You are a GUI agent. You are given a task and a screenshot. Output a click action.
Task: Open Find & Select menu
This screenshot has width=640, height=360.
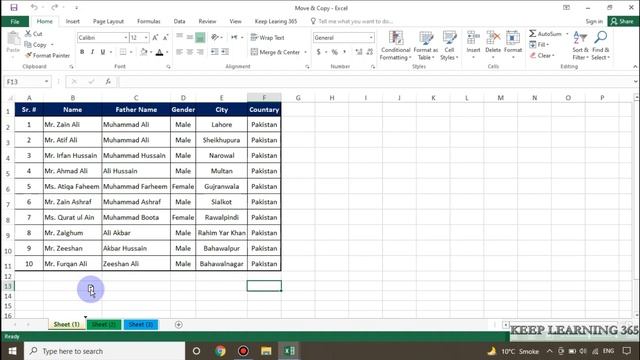tap(600, 46)
